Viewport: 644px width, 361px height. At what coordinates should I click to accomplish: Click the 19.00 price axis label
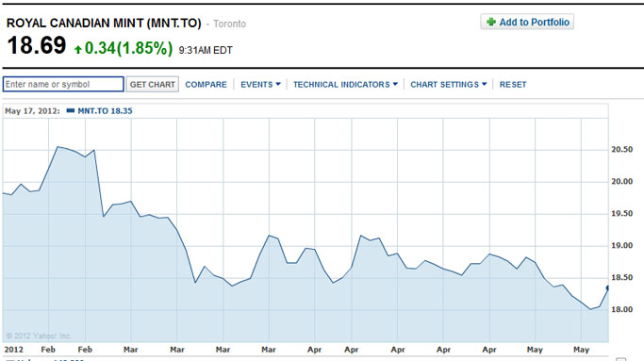[x=621, y=246]
